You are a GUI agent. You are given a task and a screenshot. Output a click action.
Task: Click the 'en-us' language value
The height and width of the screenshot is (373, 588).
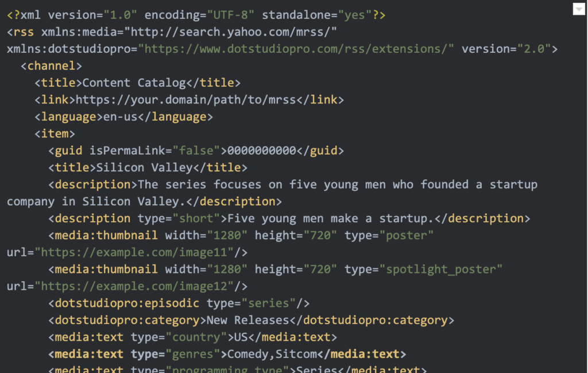(121, 117)
